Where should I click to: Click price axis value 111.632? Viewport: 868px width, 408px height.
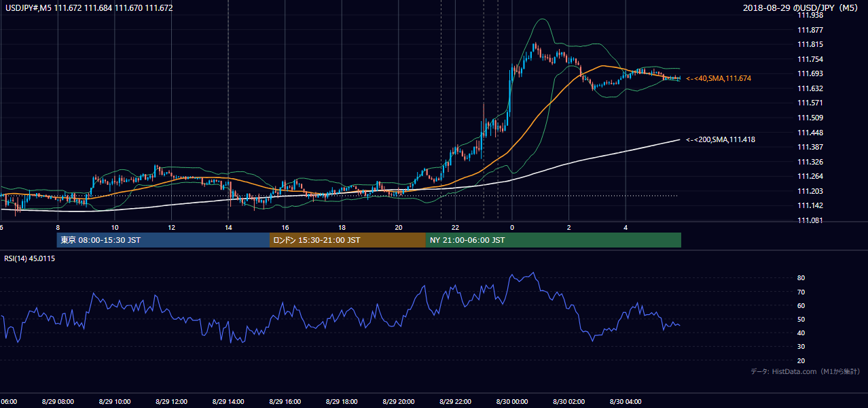click(810, 88)
